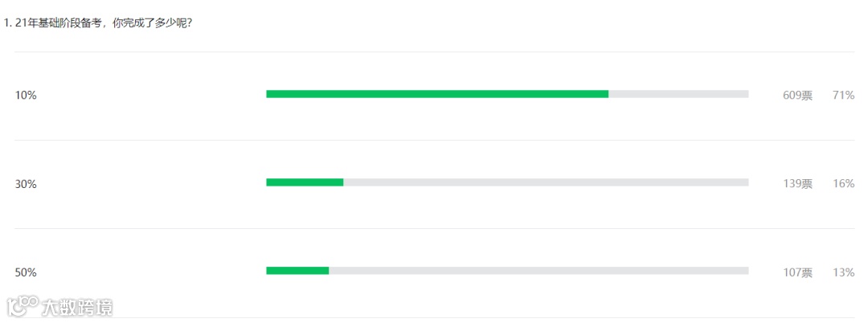The image size is (868, 323).
Task: Click the question number 1 prefix
Action: (x=8, y=24)
